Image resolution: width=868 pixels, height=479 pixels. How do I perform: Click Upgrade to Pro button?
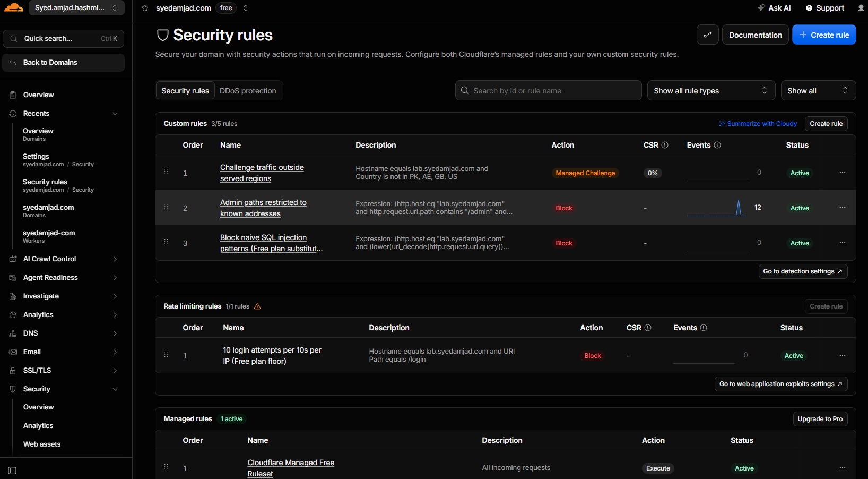click(820, 419)
